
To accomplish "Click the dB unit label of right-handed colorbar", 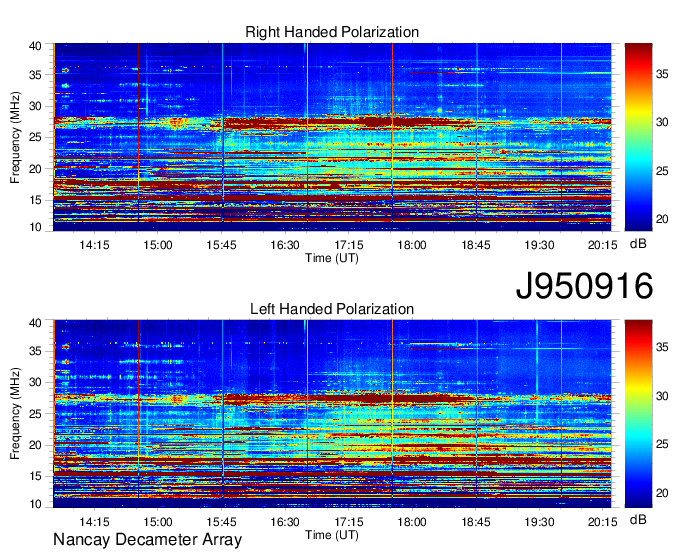I will pyautogui.click(x=638, y=244).
